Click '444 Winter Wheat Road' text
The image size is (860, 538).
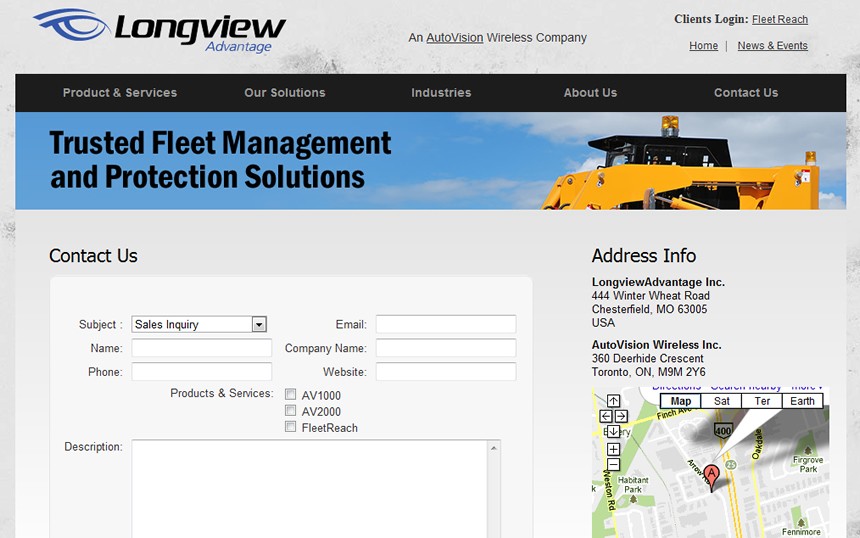point(650,296)
